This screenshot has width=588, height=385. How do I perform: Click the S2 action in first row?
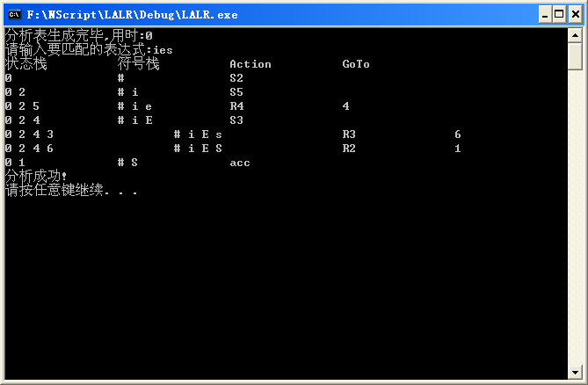[236, 78]
